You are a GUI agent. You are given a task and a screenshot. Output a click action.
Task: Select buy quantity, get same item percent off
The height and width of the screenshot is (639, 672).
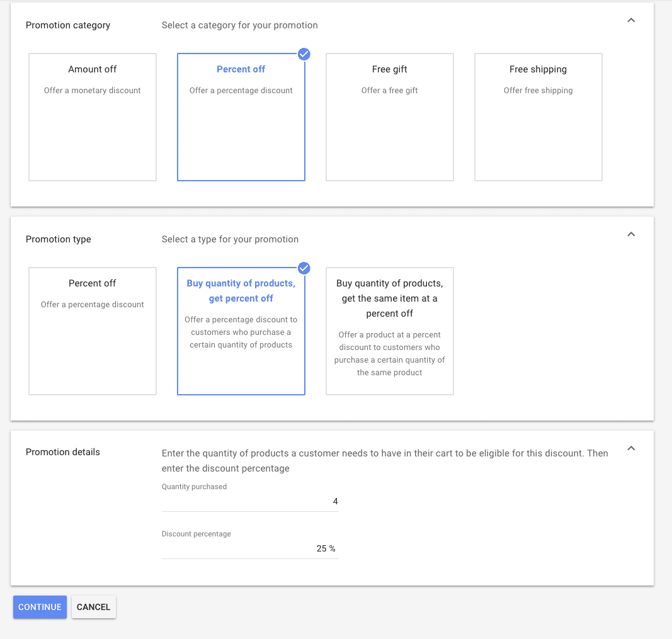(x=389, y=331)
